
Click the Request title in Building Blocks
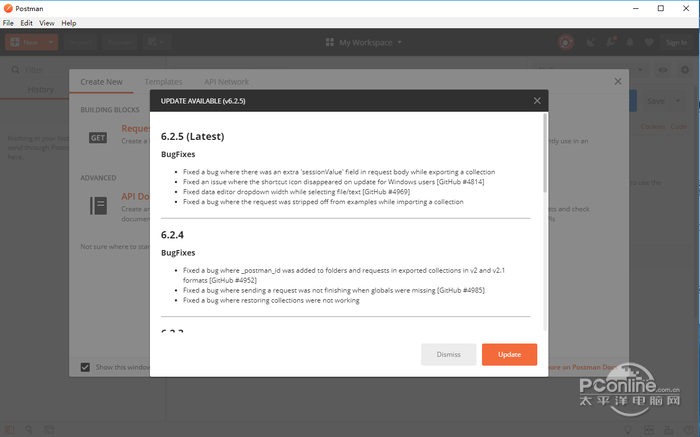[136, 129]
